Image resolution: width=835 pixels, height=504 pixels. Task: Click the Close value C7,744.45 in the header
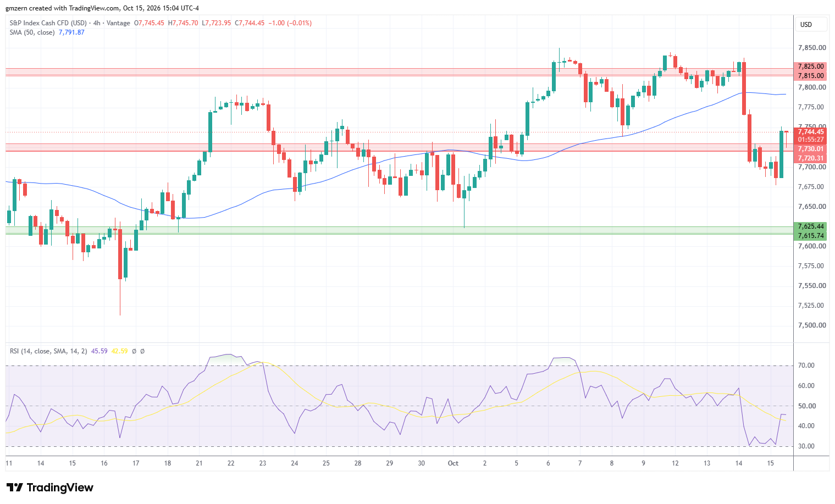[x=250, y=23]
